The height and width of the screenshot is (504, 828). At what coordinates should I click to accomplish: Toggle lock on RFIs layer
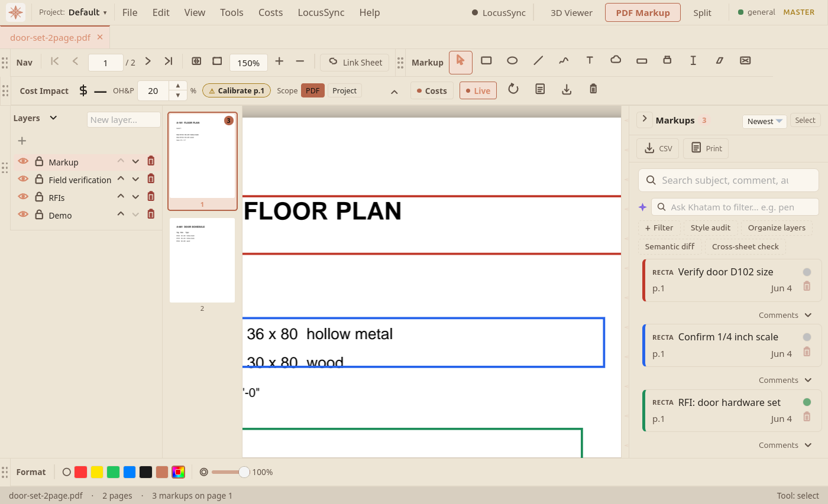pos(39,197)
